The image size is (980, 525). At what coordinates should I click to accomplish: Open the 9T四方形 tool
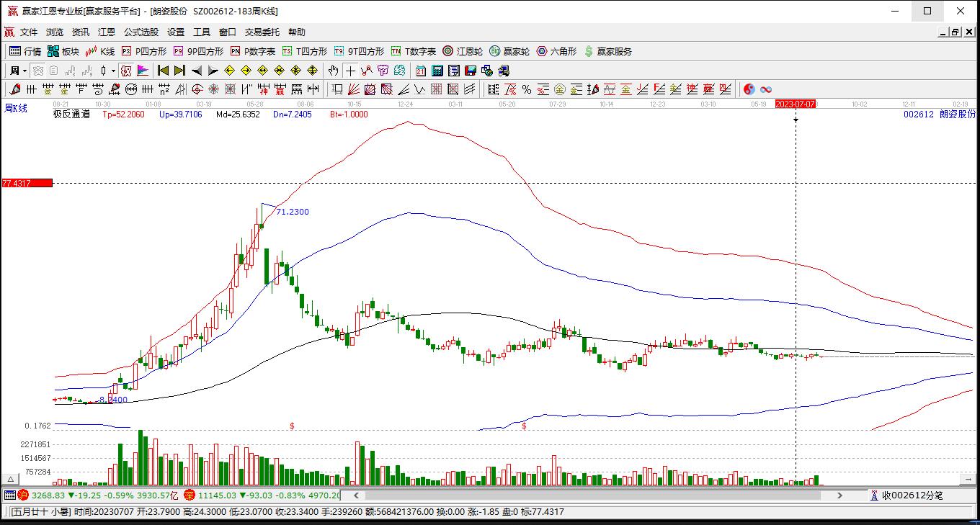pyautogui.click(x=359, y=51)
